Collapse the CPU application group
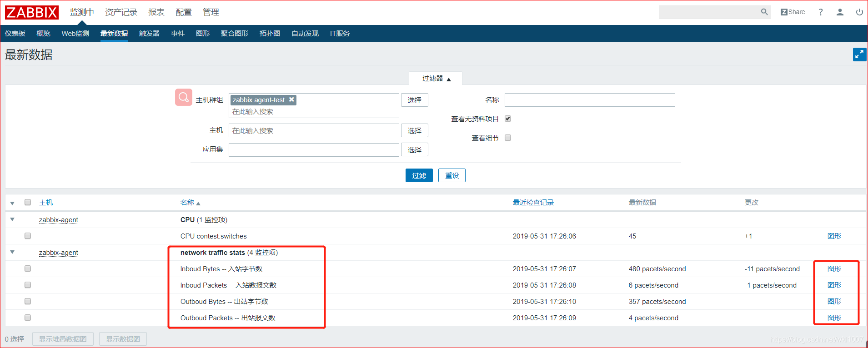Image resolution: width=868 pixels, height=348 pixels. pos(12,219)
